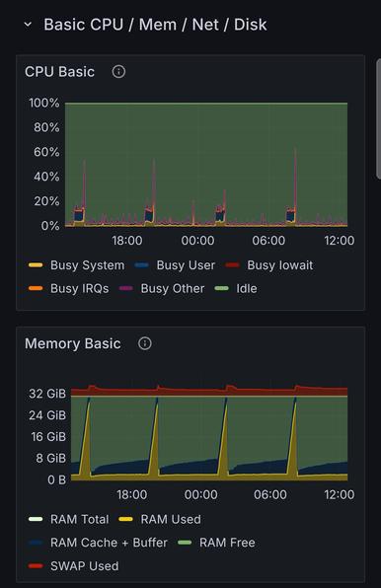
Task: Click the 06:00 time label on CPU chart
Action: tap(268, 241)
